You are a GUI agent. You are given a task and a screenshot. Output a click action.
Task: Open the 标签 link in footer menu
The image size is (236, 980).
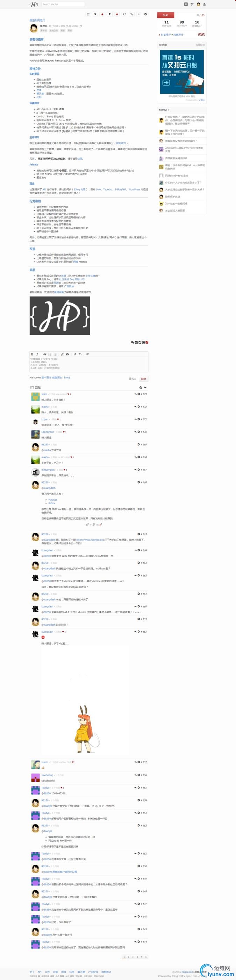(72, 972)
